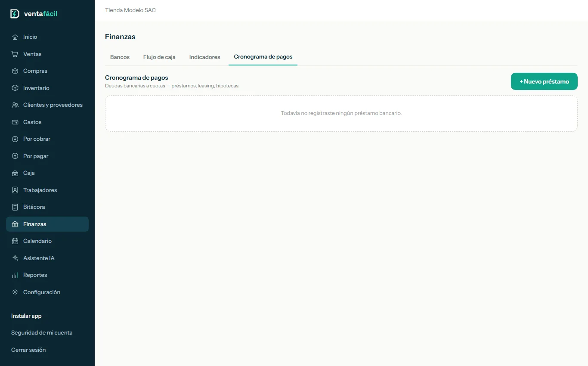Viewport: 588px width, 366px height.
Task: Log out with Cerrar sesión
Action: point(28,350)
